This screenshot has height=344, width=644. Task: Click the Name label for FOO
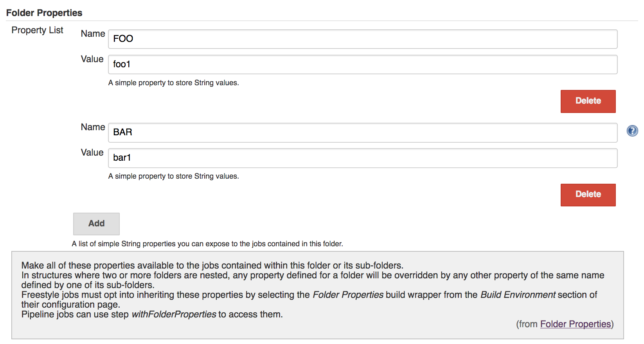point(93,34)
